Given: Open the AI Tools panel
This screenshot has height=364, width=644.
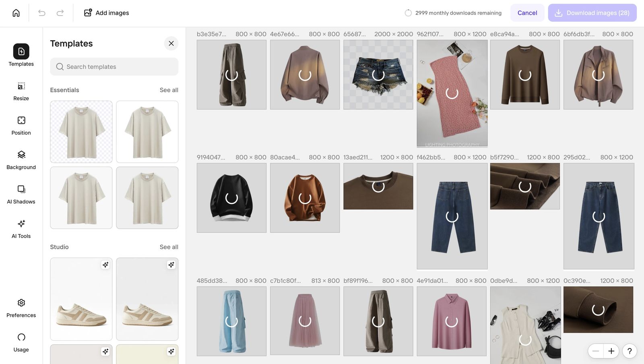Looking at the screenshot, I should [21, 229].
